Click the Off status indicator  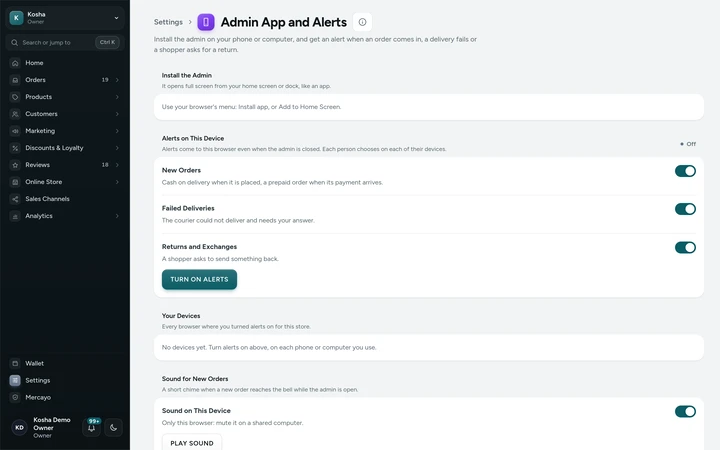(688, 144)
